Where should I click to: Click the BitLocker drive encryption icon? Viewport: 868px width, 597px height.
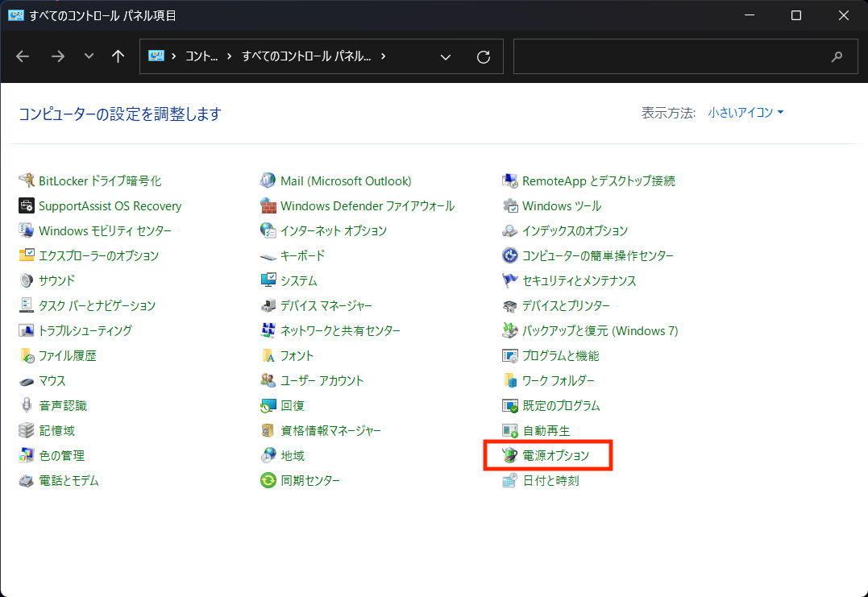(x=27, y=181)
